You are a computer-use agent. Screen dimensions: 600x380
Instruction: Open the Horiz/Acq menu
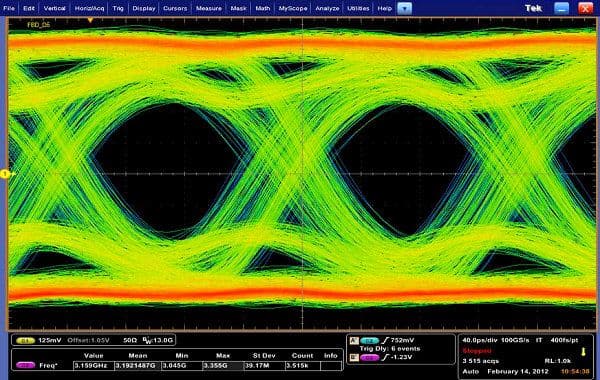pyautogui.click(x=89, y=8)
